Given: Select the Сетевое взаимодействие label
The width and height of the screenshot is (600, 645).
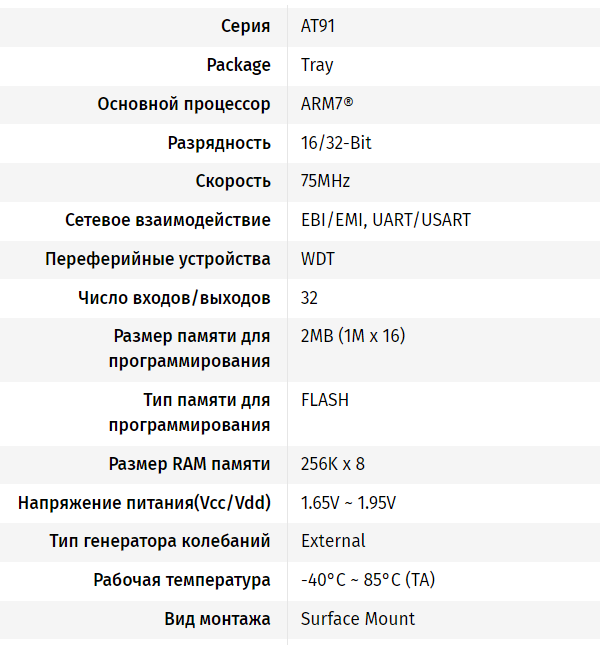Looking at the screenshot, I should [x=168, y=220].
